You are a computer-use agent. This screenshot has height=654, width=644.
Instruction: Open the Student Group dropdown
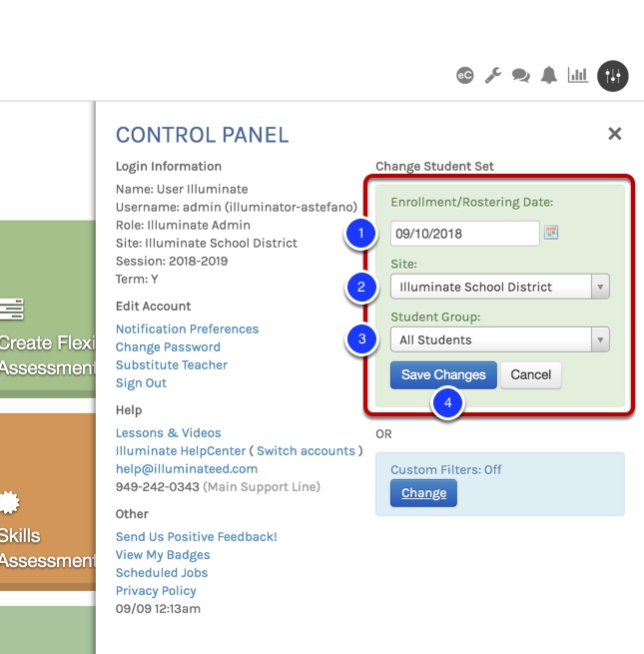point(499,339)
